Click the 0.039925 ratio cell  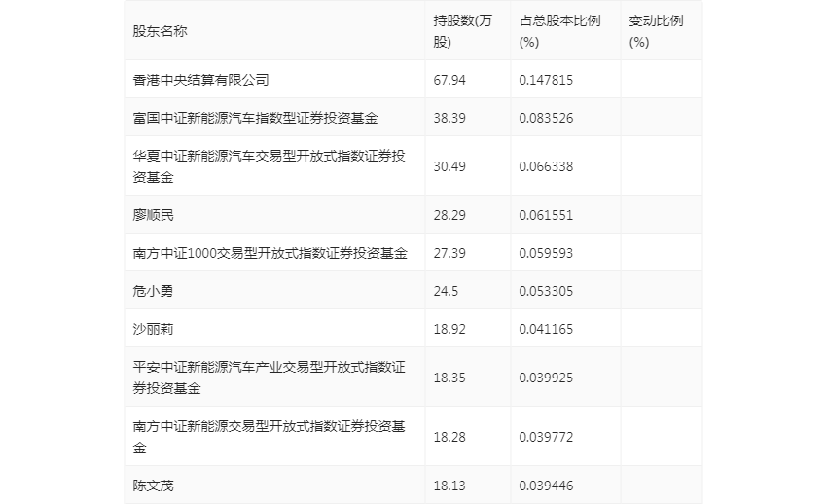[x=546, y=378]
